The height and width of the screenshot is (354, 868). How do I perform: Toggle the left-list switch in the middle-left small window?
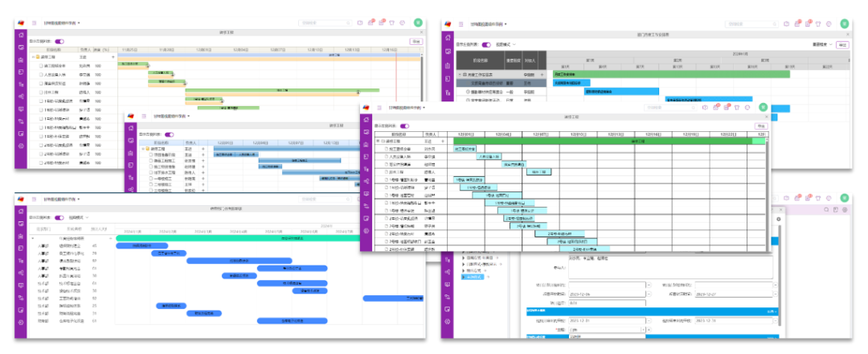[169, 134]
